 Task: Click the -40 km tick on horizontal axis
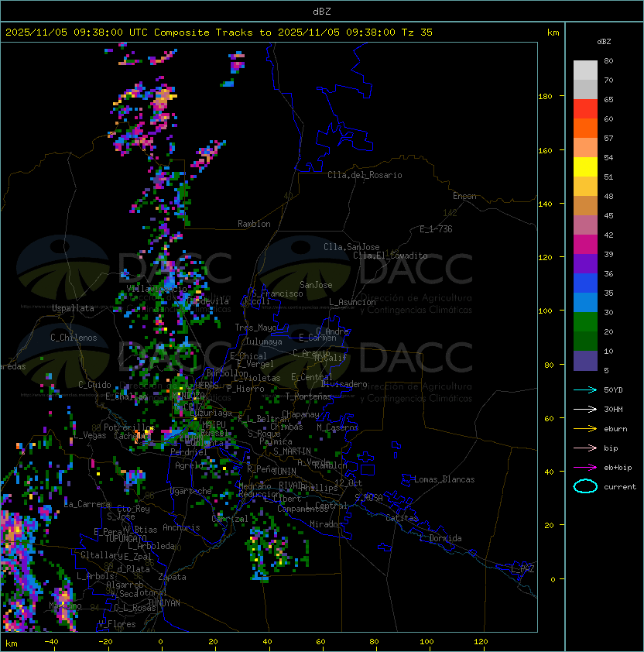pyautogui.click(x=52, y=642)
